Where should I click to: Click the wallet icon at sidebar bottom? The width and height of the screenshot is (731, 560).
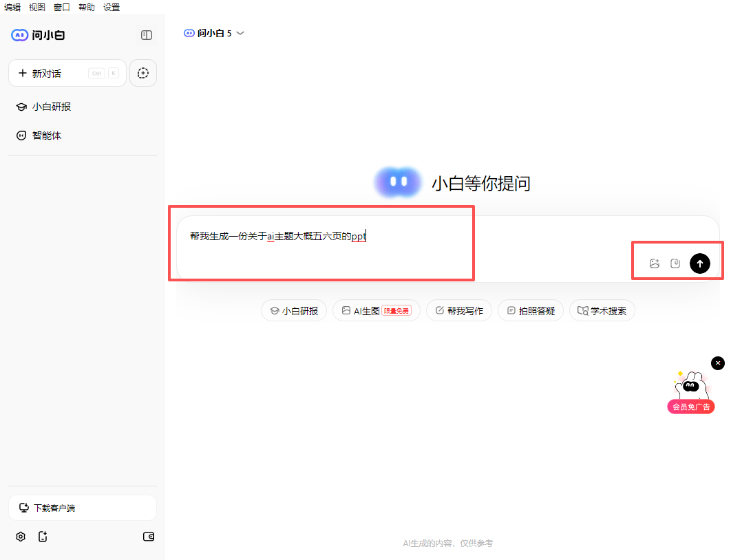pyautogui.click(x=149, y=537)
